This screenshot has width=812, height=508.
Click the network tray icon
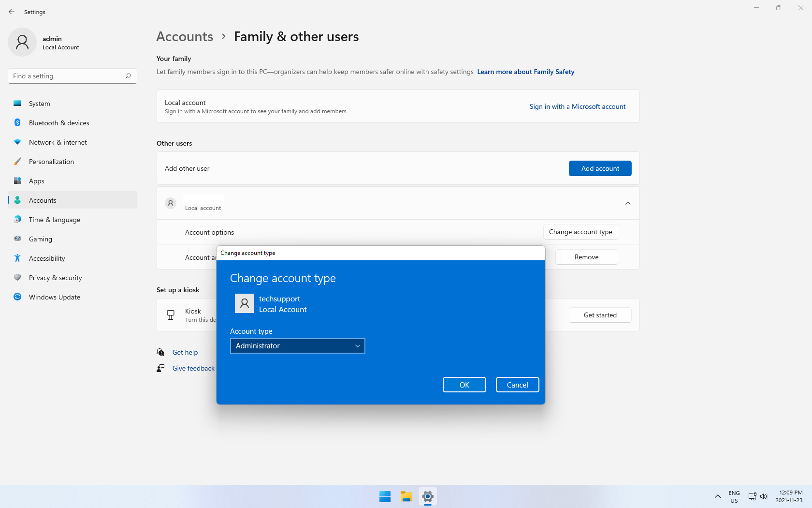(752, 496)
